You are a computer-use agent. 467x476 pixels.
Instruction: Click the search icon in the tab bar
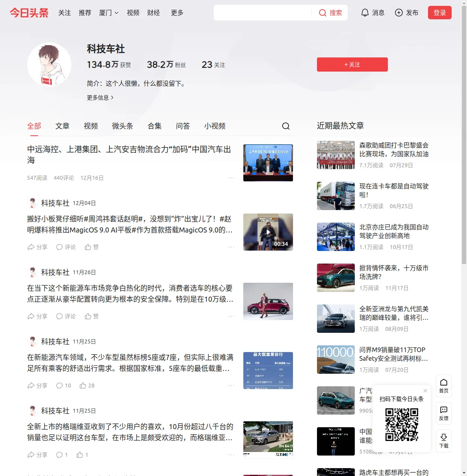point(286,126)
